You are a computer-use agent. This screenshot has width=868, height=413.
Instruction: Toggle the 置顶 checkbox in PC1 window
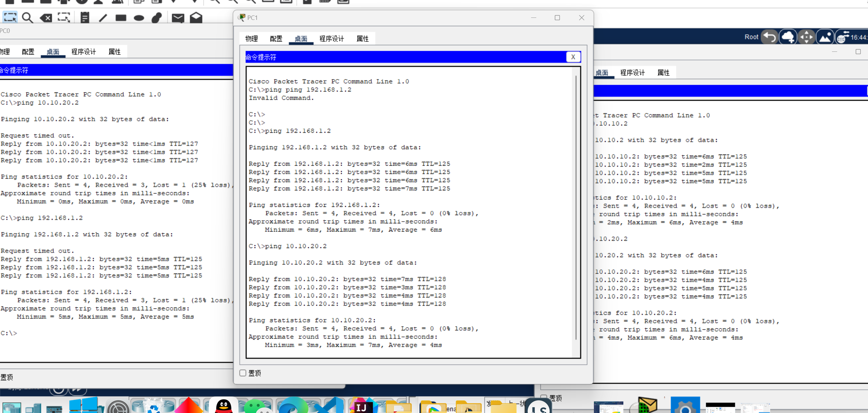pos(243,373)
